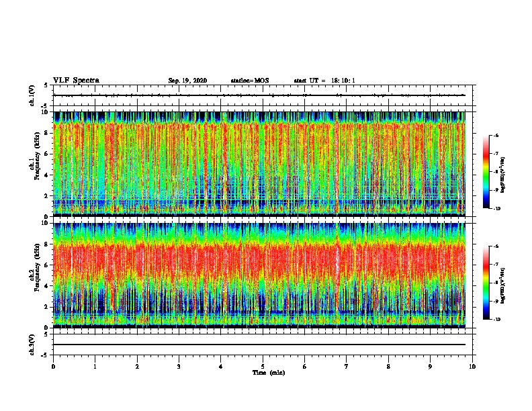Click the "VLF Spectra" plot title
532x411 pixels.
[x=76, y=81]
